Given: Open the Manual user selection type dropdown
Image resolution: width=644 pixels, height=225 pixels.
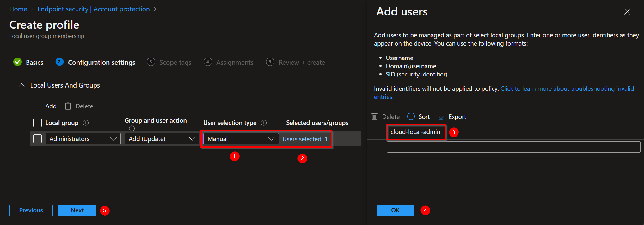Looking at the screenshot, I should pos(241,139).
